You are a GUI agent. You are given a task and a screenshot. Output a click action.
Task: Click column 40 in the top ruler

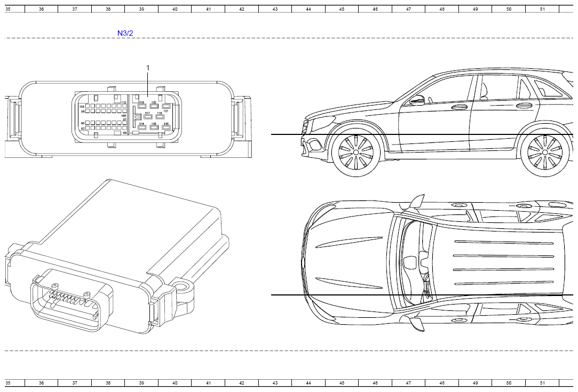tap(175, 9)
